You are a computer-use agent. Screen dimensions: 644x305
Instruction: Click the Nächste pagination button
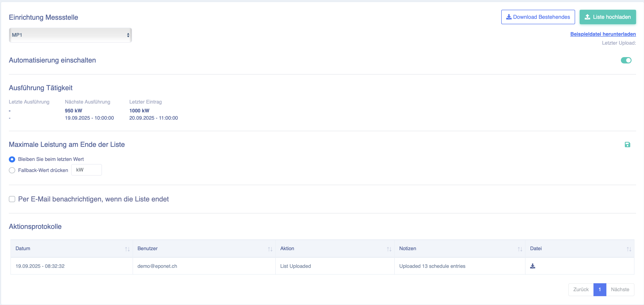coord(620,290)
